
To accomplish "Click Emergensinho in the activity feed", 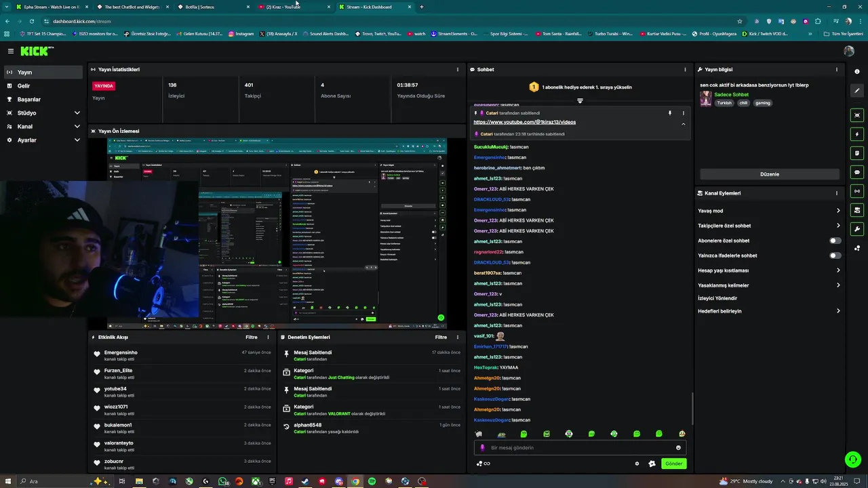I will (121, 352).
